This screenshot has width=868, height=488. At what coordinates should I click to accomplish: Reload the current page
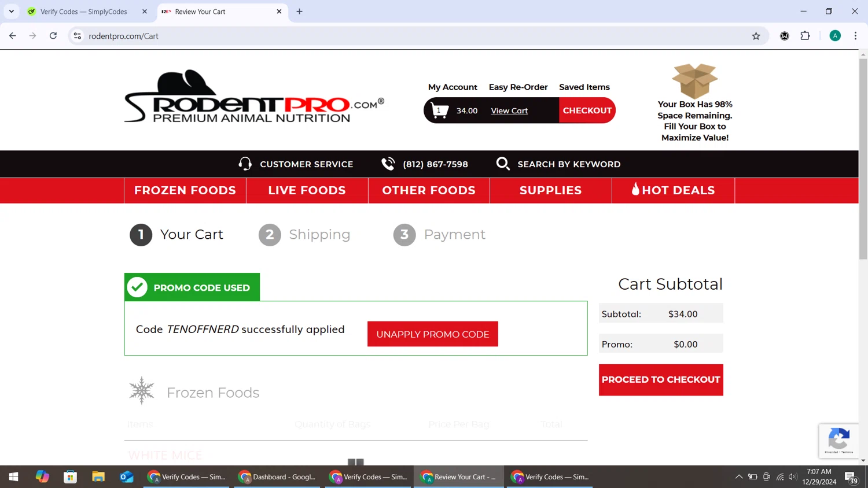(x=53, y=36)
